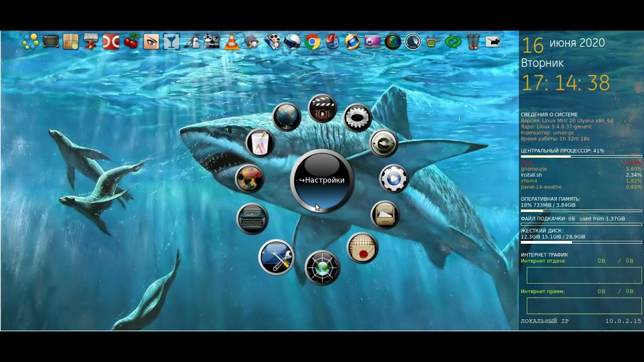Launch the gray speaker audio icon
This screenshot has width=644, height=362.
coord(252,41)
